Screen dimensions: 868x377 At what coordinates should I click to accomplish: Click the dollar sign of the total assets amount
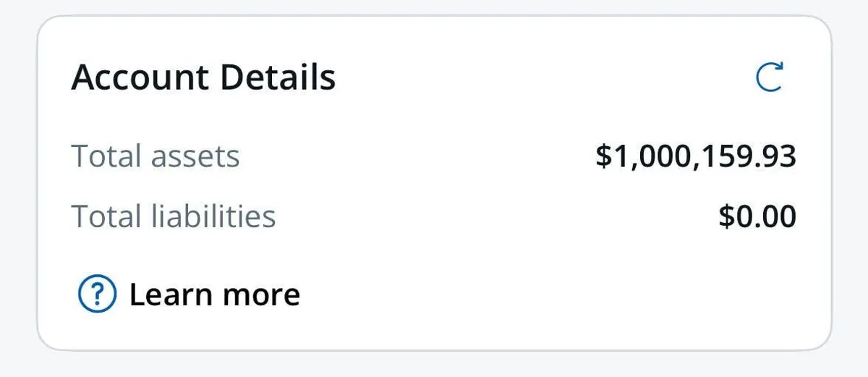[603, 156]
